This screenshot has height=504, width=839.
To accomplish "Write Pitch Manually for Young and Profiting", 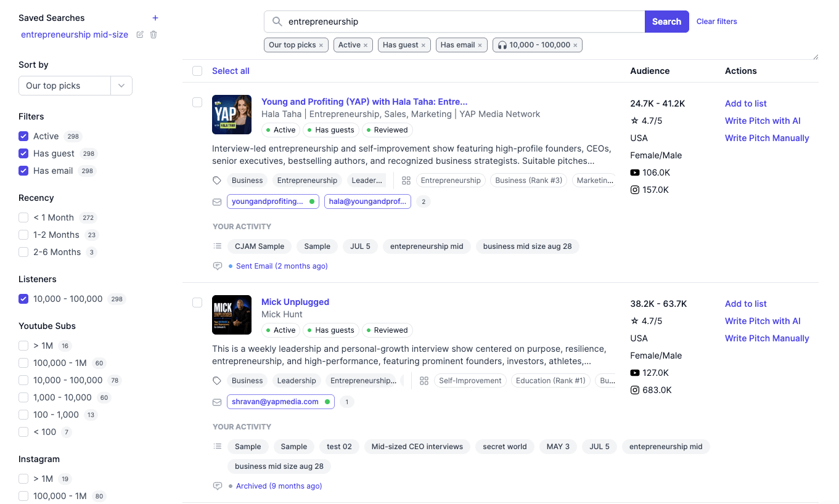I will (x=767, y=138).
